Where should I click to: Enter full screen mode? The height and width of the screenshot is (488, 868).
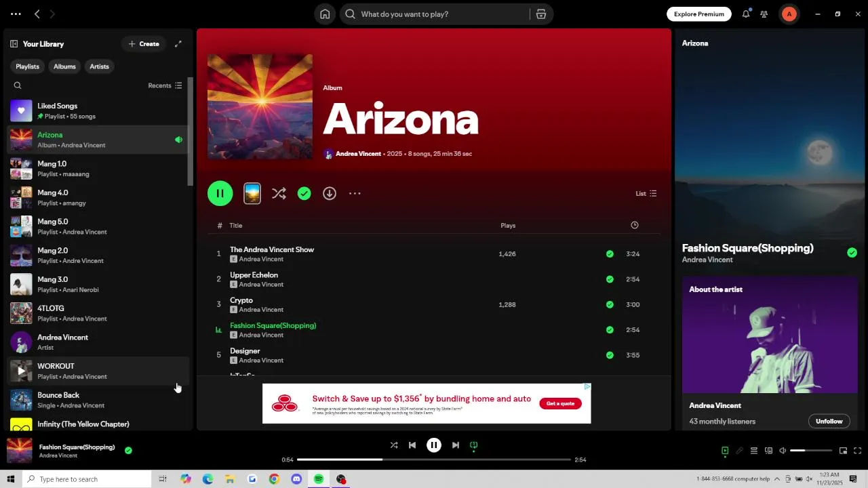click(857, 451)
